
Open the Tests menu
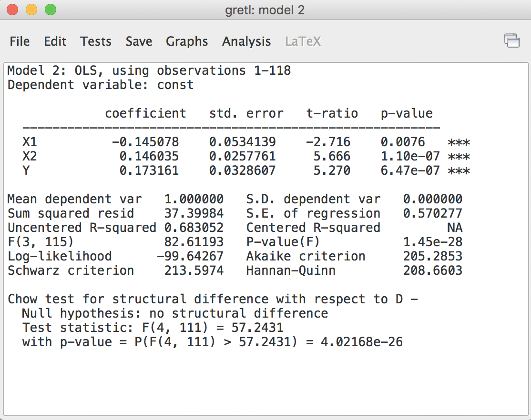pyautogui.click(x=96, y=41)
